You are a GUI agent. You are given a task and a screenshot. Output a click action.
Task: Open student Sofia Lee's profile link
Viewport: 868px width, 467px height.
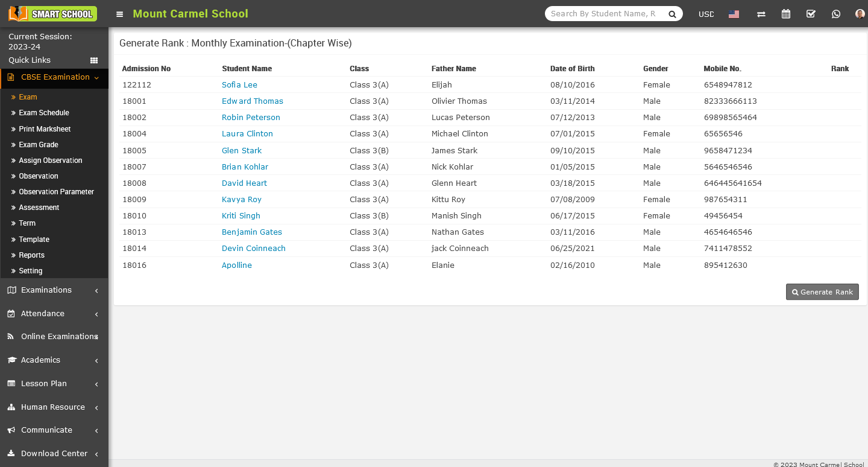239,84
